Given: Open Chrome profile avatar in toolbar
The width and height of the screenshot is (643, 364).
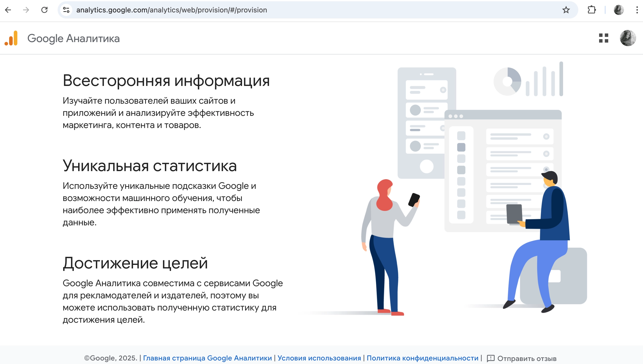Looking at the screenshot, I should point(619,10).
